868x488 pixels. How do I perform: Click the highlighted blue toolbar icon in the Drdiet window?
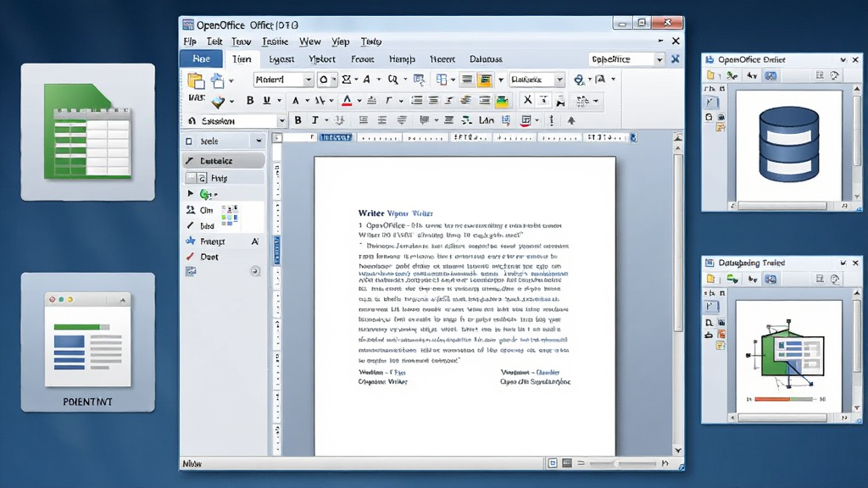(x=771, y=75)
